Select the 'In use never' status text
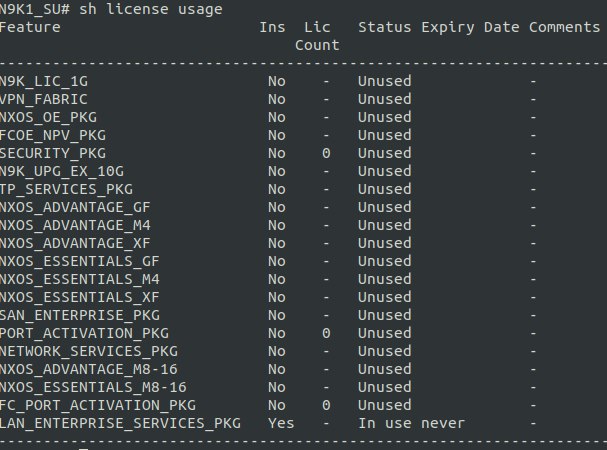 click(412, 424)
